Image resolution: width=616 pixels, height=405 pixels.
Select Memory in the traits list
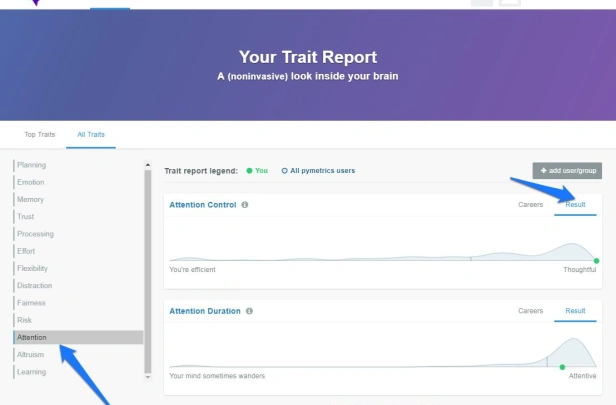coord(30,200)
